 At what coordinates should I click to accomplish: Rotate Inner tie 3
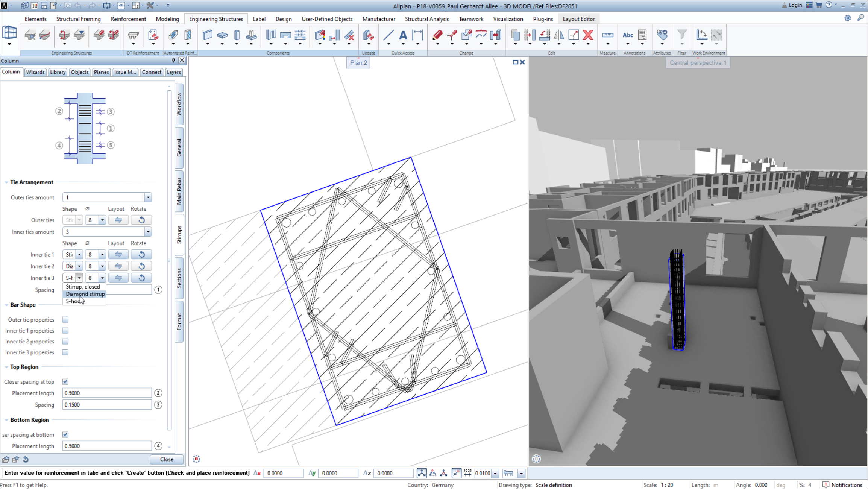point(141,278)
